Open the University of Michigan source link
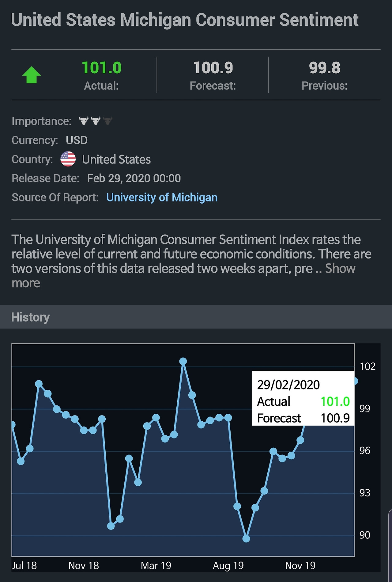This screenshot has height=582, width=392. click(162, 197)
